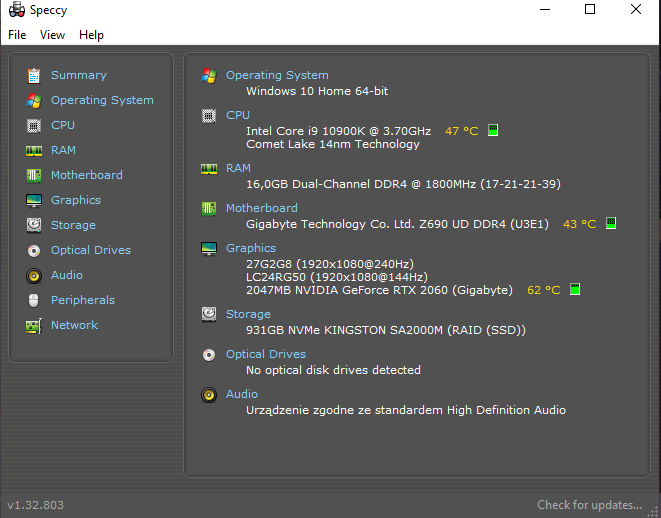Viewport: 661px width, 518px height.
Task: Click the green temperature indicator beside 47 °C
Action: [493, 130]
